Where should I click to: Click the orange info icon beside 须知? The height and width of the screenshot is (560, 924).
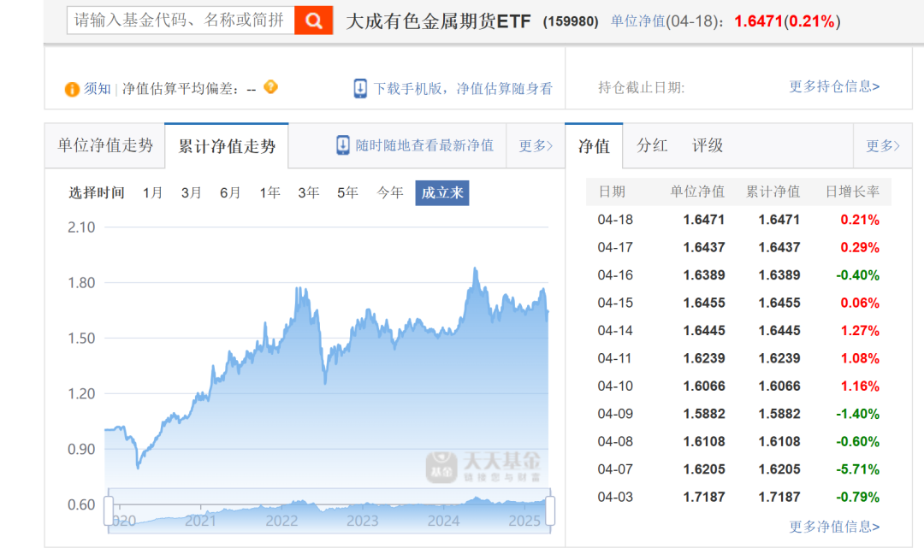[72, 90]
